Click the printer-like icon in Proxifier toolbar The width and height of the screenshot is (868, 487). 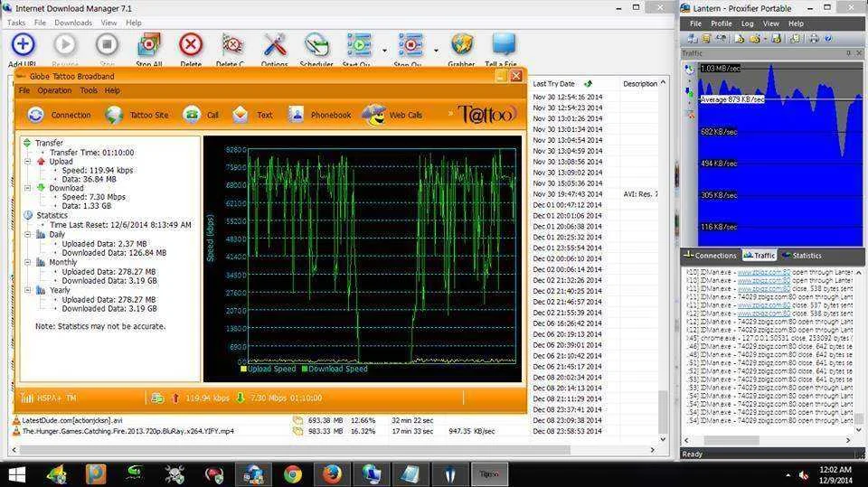[814, 38]
